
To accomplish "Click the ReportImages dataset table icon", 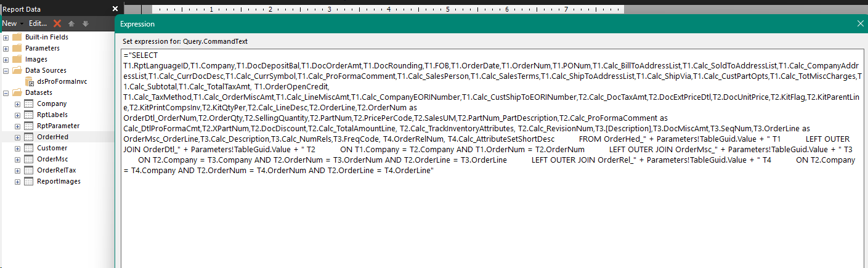I will click(28, 181).
